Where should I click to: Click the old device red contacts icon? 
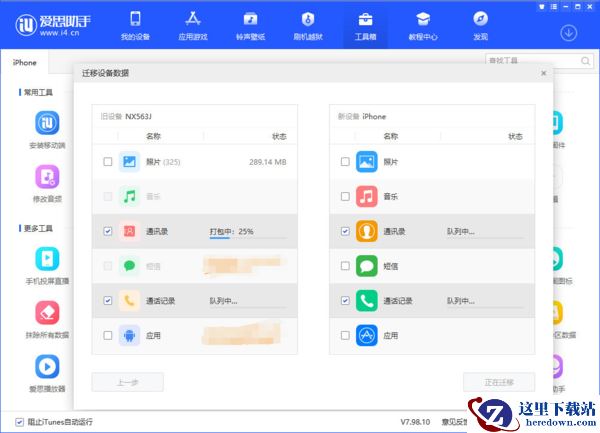tap(129, 231)
